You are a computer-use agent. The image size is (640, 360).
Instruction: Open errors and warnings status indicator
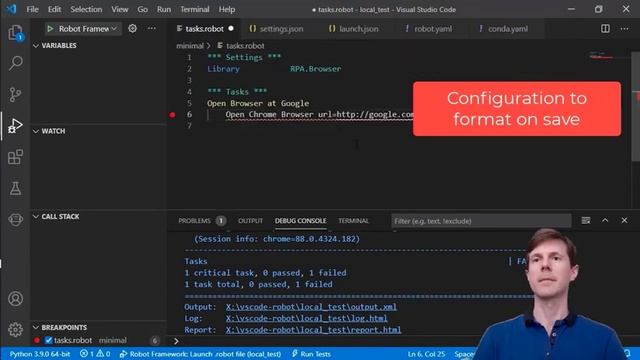point(95,354)
